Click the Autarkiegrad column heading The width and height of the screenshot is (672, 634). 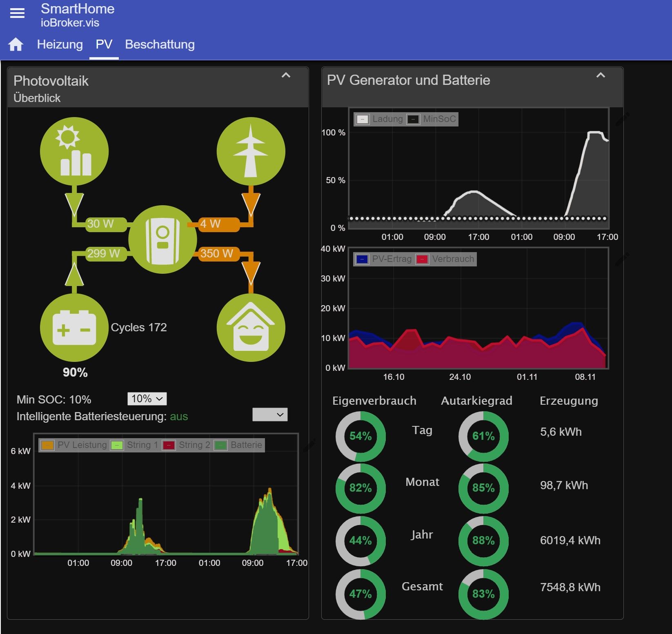476,401
